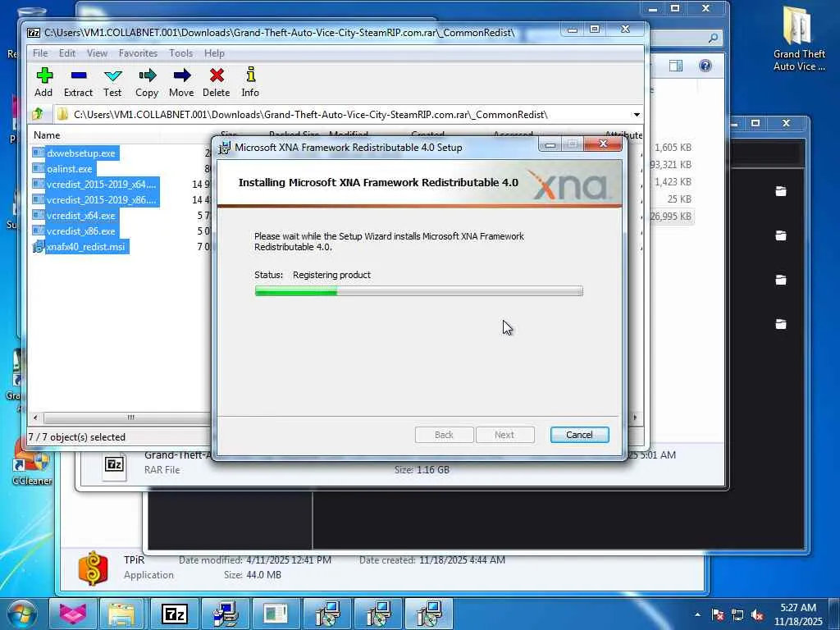Show hidden system tray icons
The width and height of the screenshot is (840, 630).
click(697, 614)
